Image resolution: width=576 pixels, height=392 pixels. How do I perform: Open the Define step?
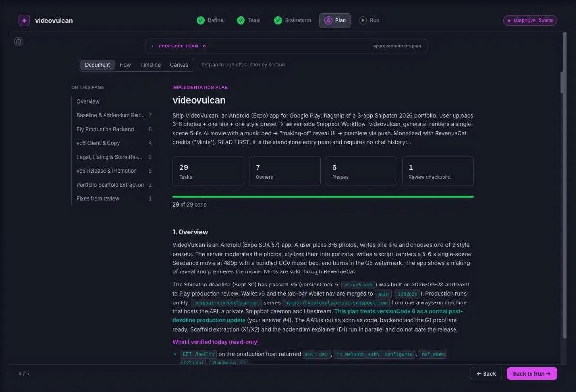click(210, 21)
